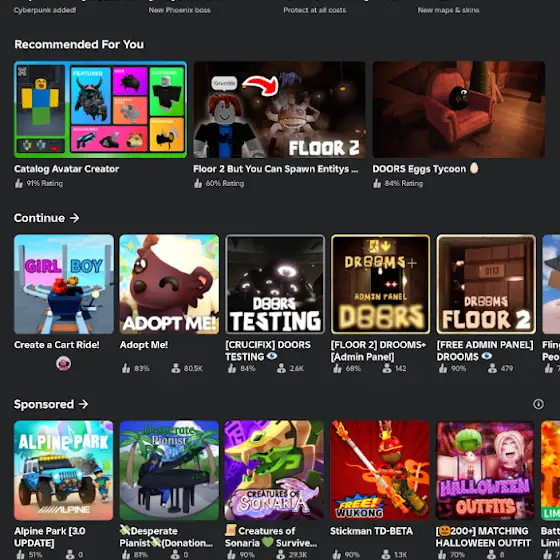Open the Halloween Outfits sponsored thumbnail
This screenshot has width=560, height=560.
(486, 470)
